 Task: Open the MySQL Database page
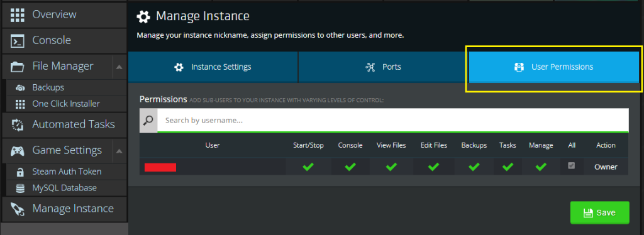(x=65, y=189)
